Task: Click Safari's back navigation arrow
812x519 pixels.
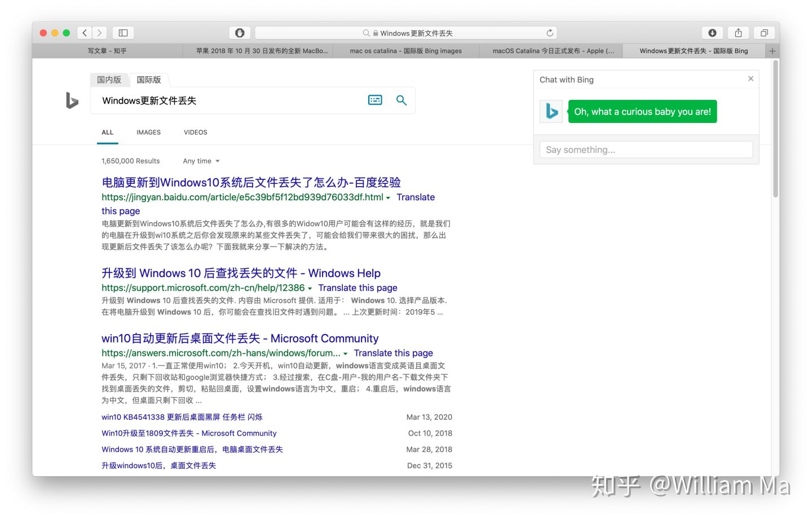Action: (x=84, y=33)
